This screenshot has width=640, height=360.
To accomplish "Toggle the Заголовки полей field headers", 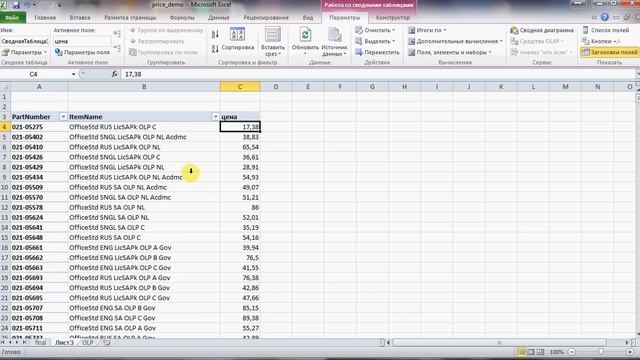I will 609,52.
